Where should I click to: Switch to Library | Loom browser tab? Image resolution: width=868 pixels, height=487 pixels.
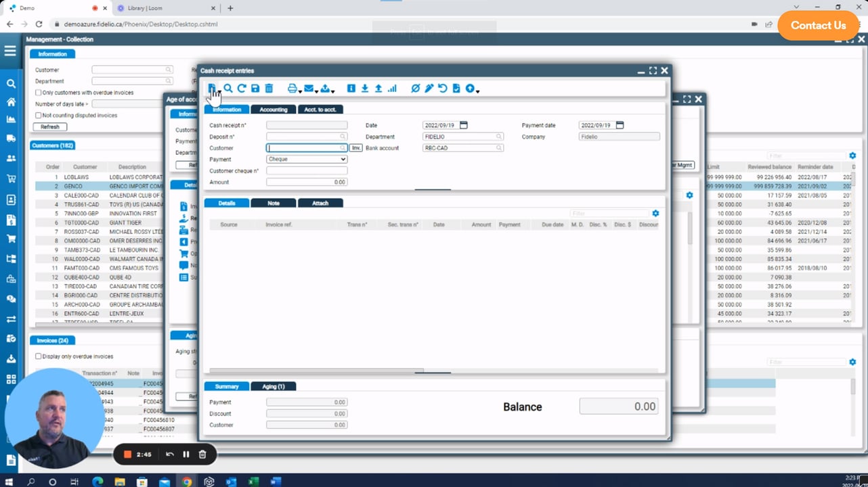point(166,8)
